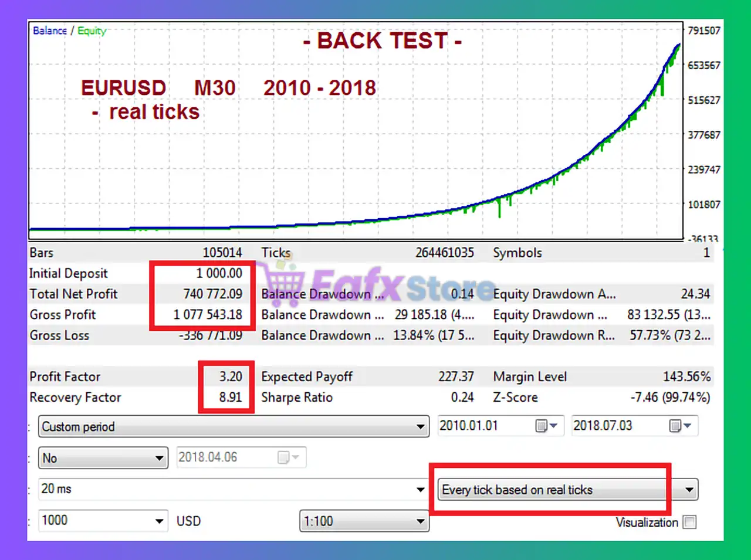Image resolution: width=751 pixels, height=560 pixels.
Task: Click the Gross Profit value 1 077 543.18
Action: coord(208,314)
